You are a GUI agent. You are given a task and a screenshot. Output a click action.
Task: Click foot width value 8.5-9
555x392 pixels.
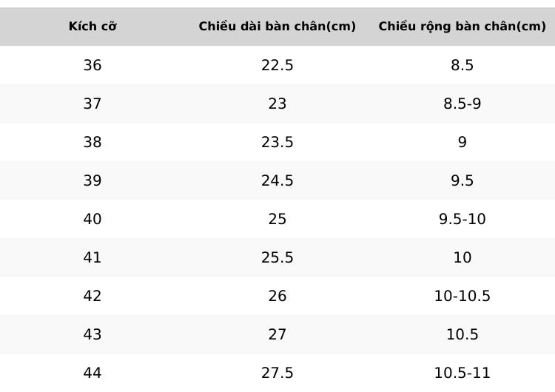462,104
